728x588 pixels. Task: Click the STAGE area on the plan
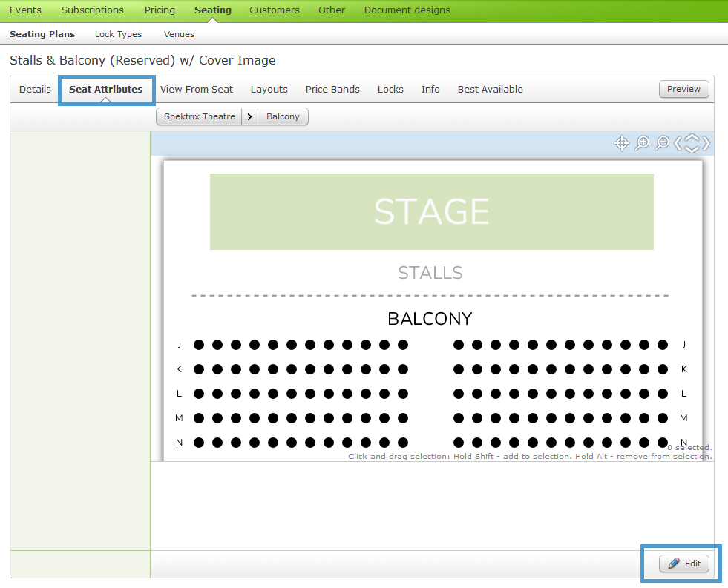(x=432, y=212)
